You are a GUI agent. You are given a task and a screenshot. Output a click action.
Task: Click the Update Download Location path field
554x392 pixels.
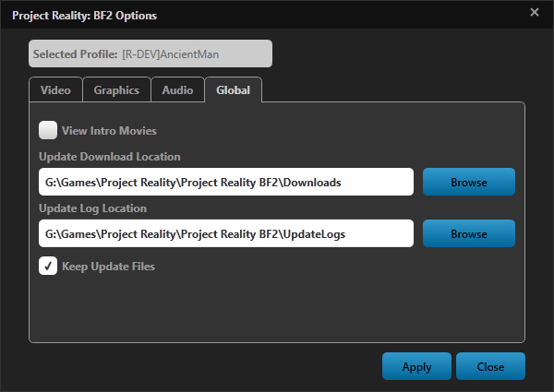[226, 183]
